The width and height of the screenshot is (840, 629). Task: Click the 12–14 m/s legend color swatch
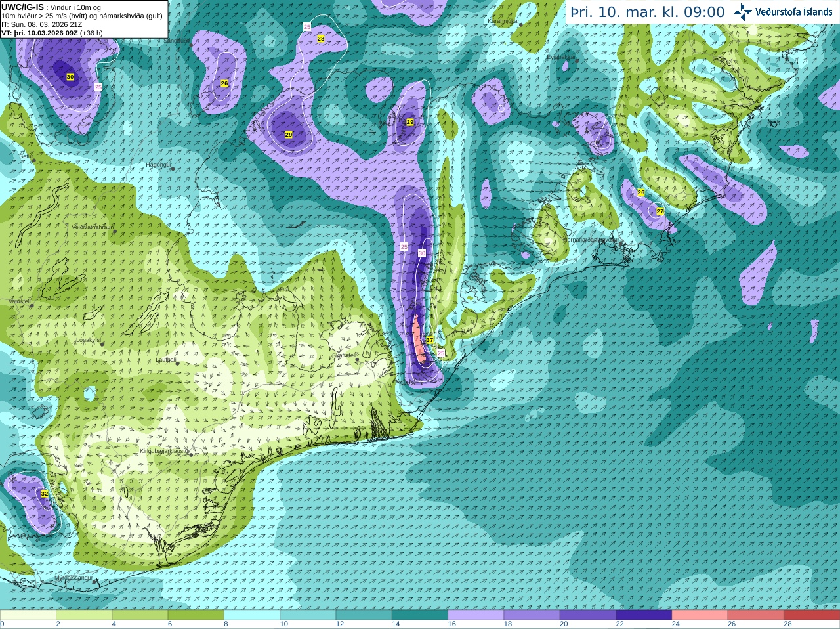coord(364,615)
